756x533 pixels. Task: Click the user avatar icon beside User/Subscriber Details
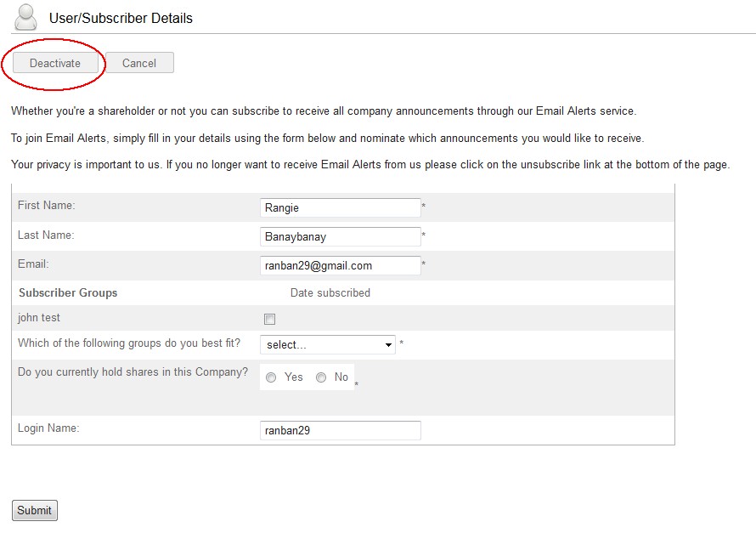25,17
